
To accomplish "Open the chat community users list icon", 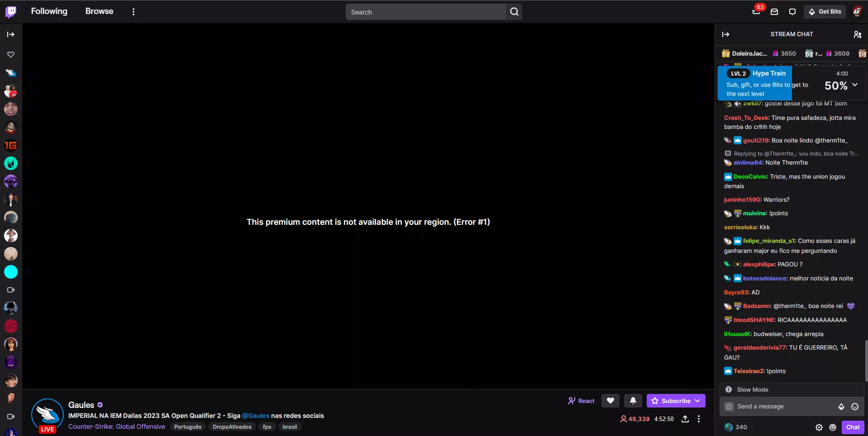I will click(857, 34).
